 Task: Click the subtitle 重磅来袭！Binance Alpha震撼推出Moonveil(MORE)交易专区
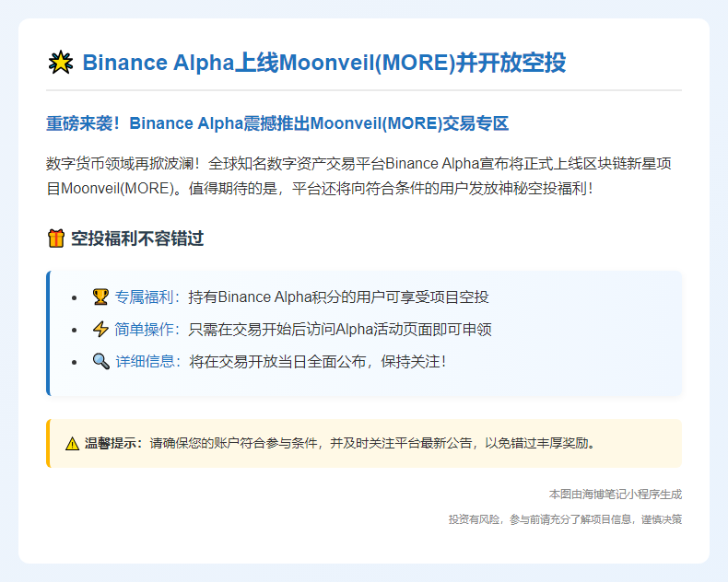pos(277,123)
